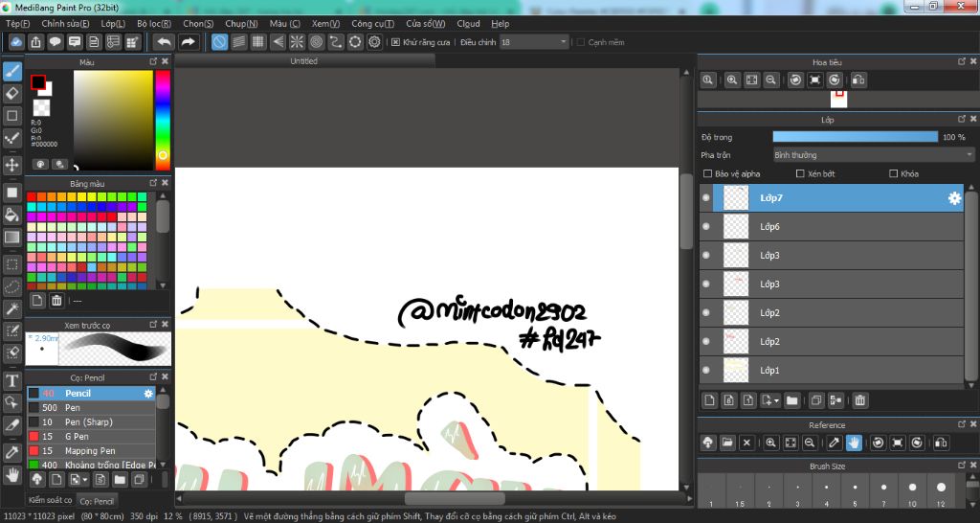
Task: Select the Text tool
Action: coord(11,380)
